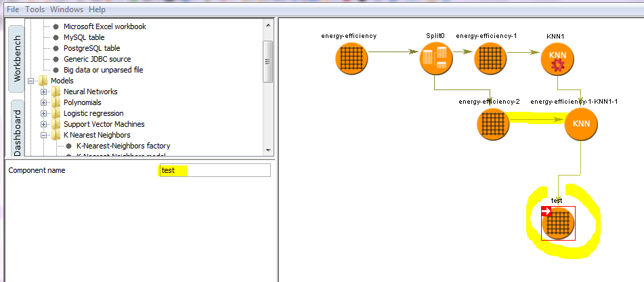Switch to the Dashboard side tab
The image size is (644, 282).
pos(18,129)
